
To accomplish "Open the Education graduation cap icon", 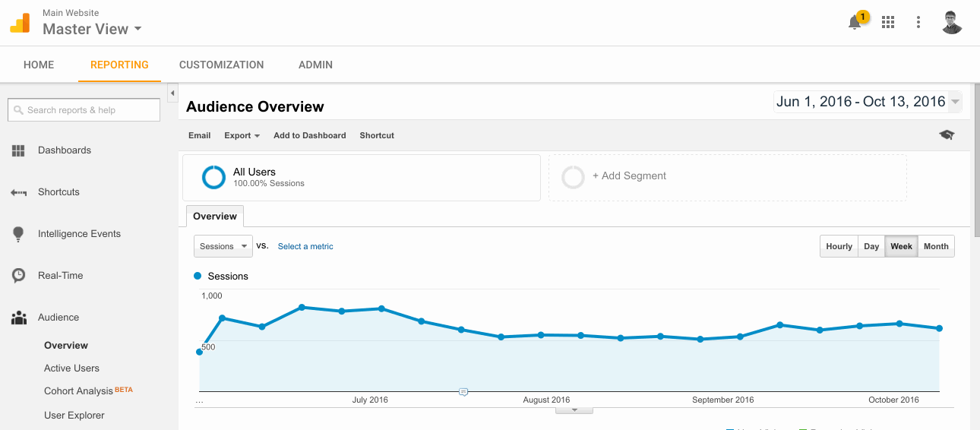I will [x=946, y=135].
